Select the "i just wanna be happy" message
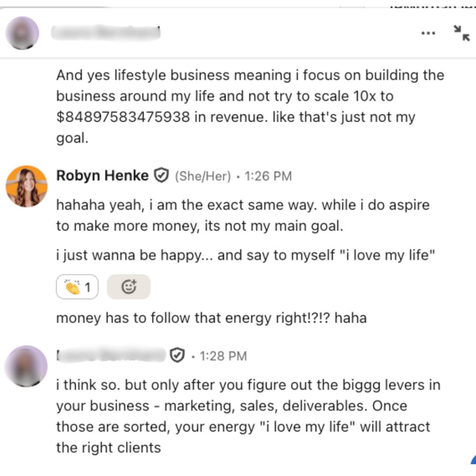This screenshot has width=476, height=476. click(x=245, y=255)
